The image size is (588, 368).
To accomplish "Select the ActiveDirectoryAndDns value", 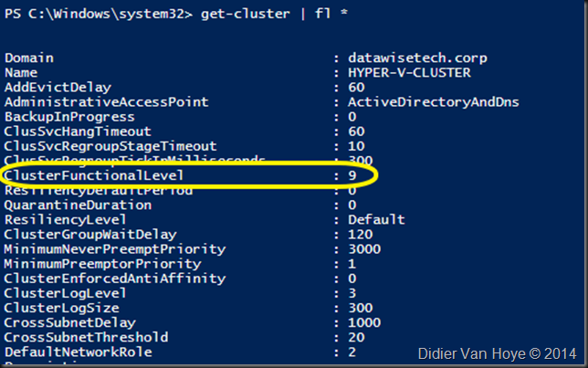I will point(434,102).
